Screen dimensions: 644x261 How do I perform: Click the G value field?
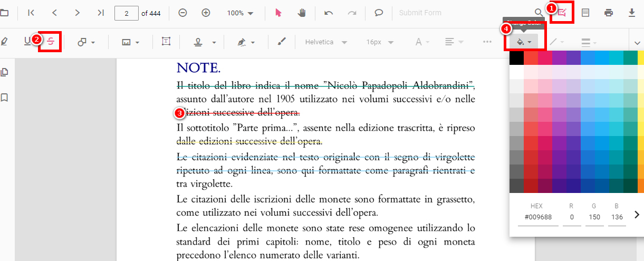(594, 217)
